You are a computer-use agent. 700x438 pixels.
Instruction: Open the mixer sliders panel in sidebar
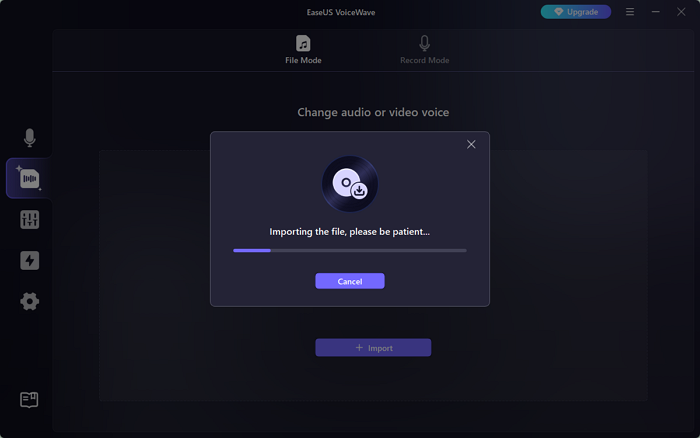[29, 220]
